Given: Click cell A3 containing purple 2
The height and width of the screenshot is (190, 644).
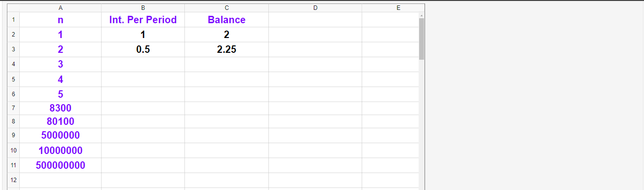Looking at the screenshot, I should (x=60, y=49).
